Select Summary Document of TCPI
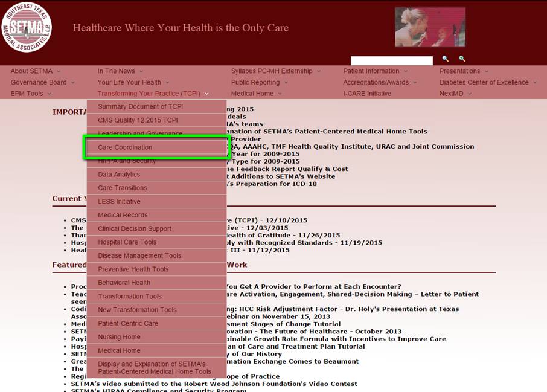 pyautogui.click(x=156, y=106)
